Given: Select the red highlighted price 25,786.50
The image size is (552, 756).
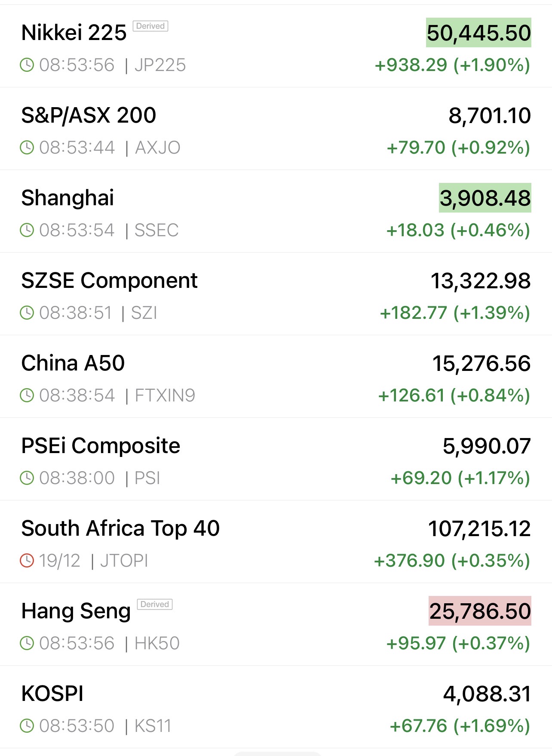Looking at the screenshot, I should click(480, 611).
